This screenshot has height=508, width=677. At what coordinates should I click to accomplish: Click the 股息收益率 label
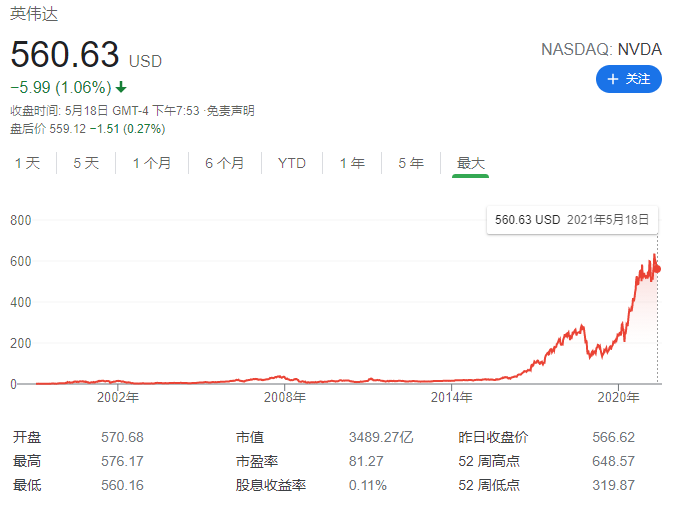tap(271, 485)
